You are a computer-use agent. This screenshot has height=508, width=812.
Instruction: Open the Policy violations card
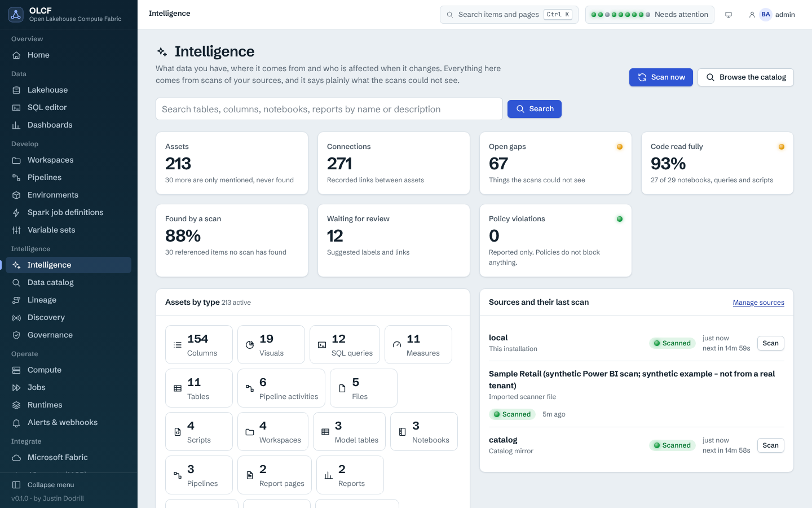coord(555,240)
